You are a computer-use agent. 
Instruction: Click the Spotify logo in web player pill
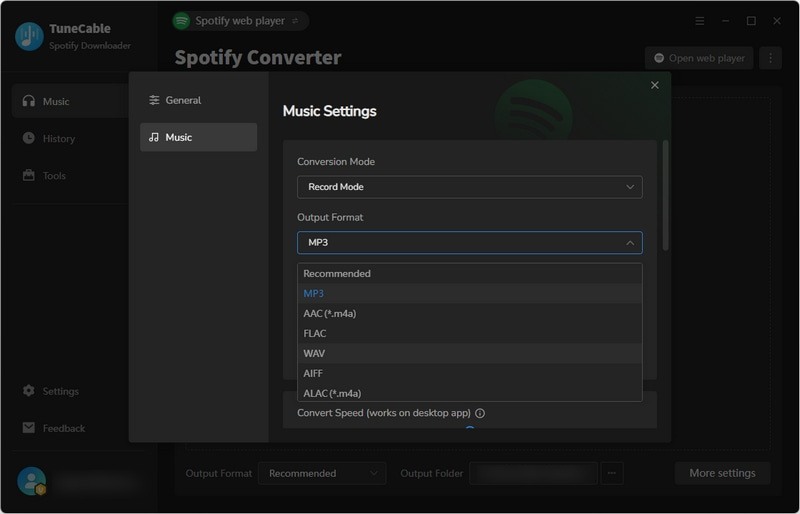pyautogui.click(x=181, y=21)
